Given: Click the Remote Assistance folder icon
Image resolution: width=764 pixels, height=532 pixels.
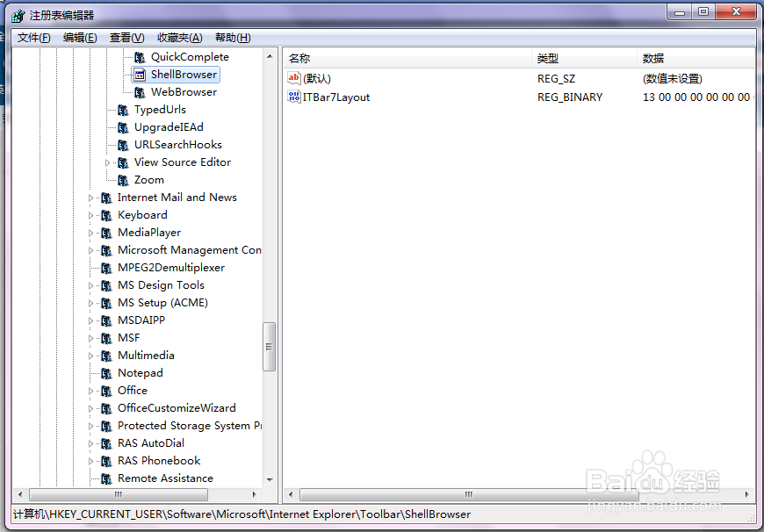Looking at the screenshot, I should point(107,478).
